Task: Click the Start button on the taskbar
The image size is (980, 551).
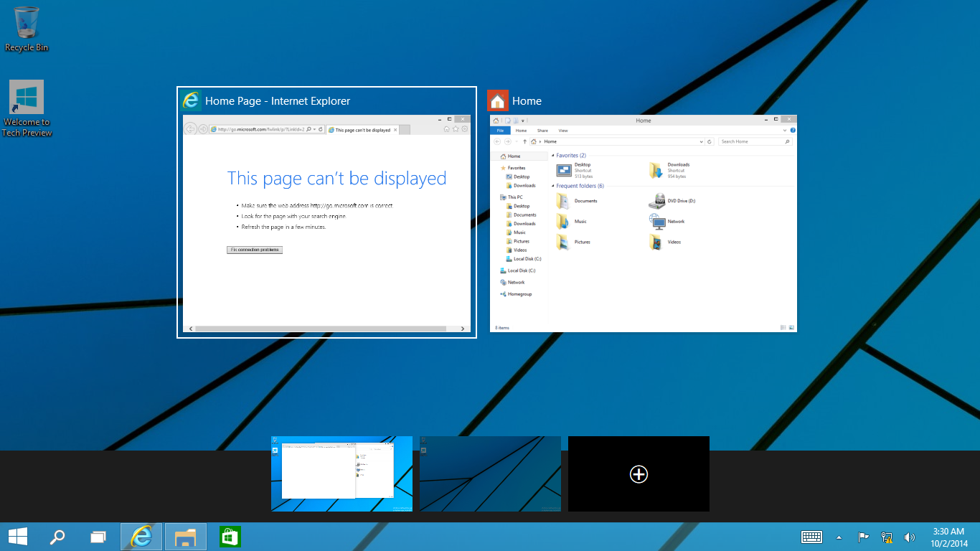Action: point(18,537)
